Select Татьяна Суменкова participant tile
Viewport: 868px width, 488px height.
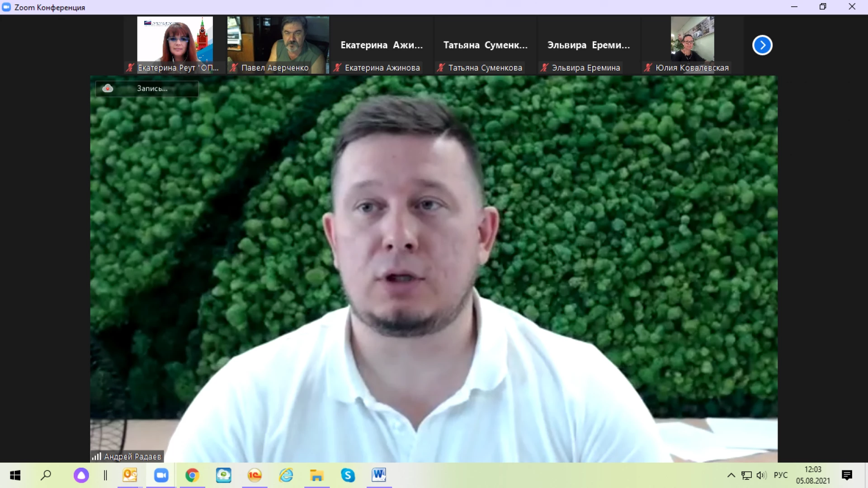coord(485,45)
